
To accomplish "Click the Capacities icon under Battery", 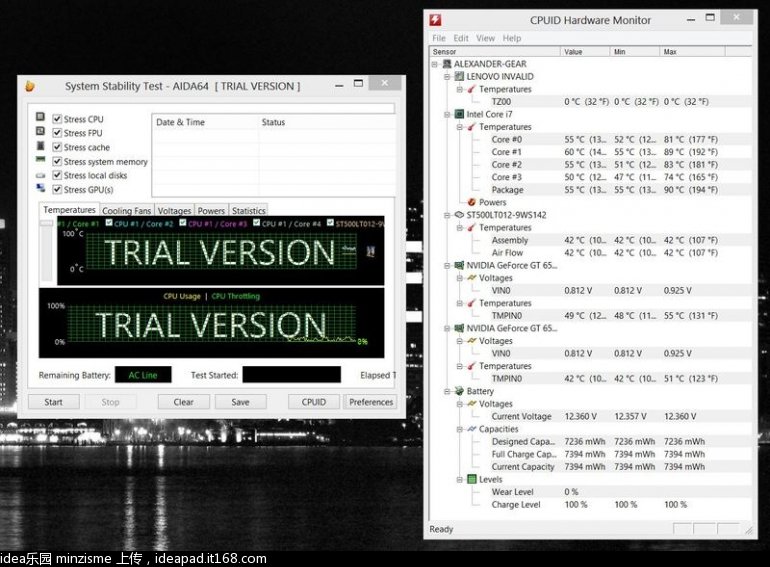I will (x=471, y=429).
